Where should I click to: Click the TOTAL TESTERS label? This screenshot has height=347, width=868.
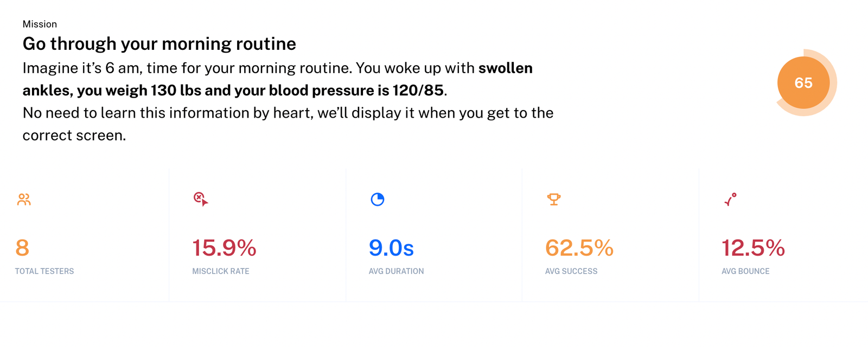[44, 271]
